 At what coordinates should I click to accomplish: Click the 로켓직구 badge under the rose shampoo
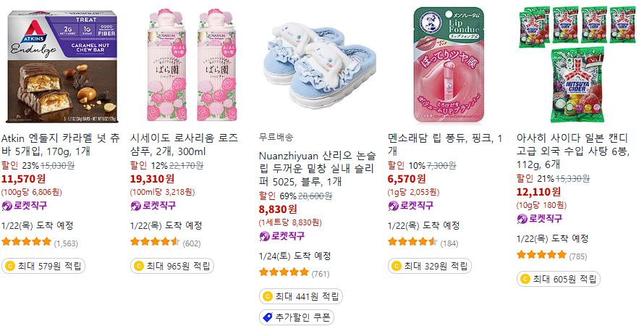(153, 206)
